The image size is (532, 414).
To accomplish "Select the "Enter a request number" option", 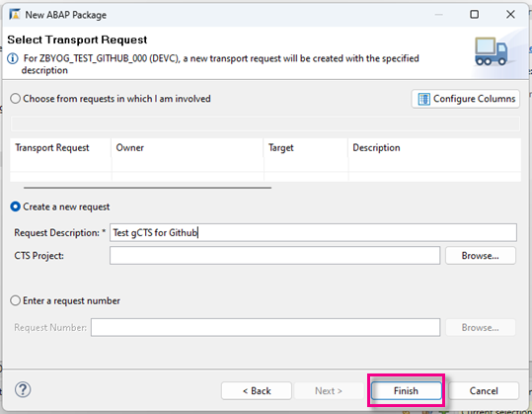I will coord(15,301).
